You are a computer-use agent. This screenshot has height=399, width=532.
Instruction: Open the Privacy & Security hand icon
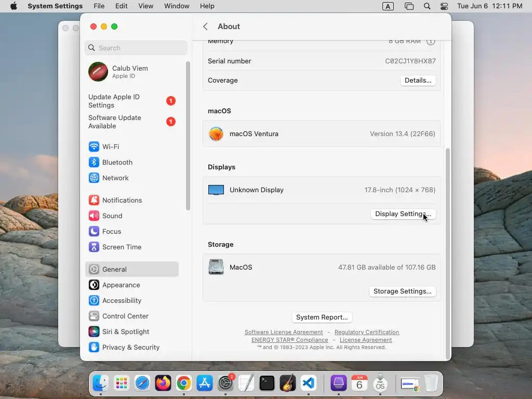[x=94, y=348]
